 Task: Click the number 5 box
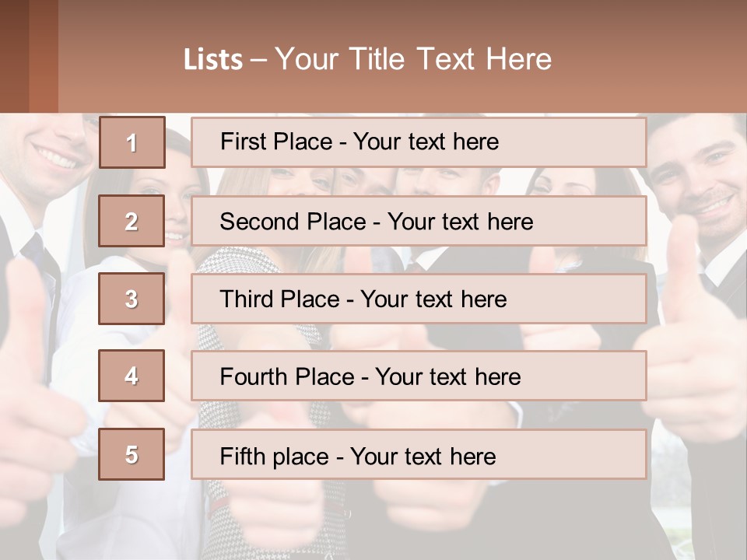pyautogui.click(x=132, y=454)
